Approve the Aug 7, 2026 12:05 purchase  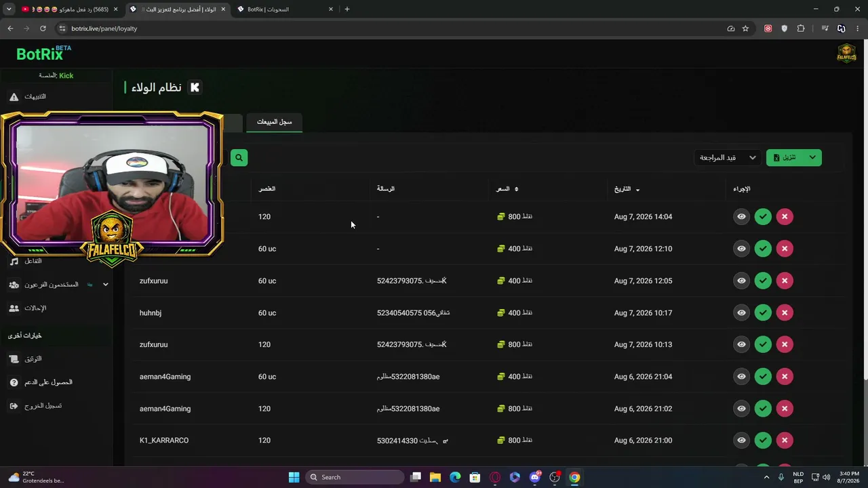point(763,281)
